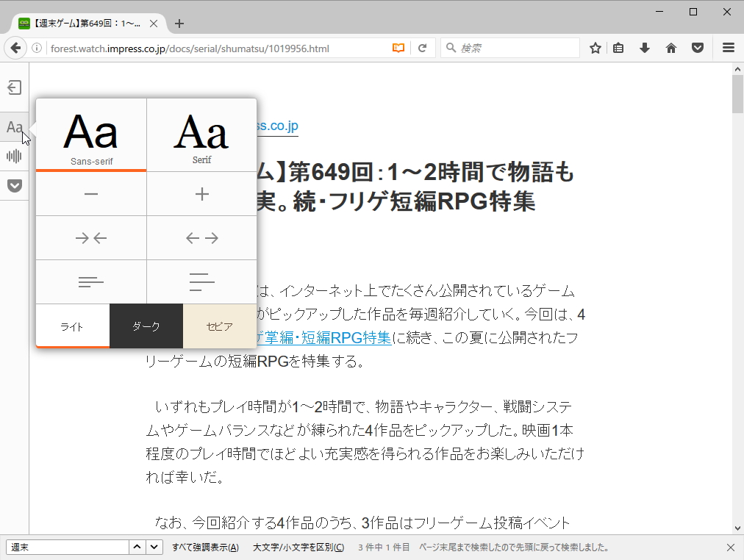The height and width of the screenshot is (560, 744).
Task: Close Reader View from the sidebar
Action: coord(13,87)
